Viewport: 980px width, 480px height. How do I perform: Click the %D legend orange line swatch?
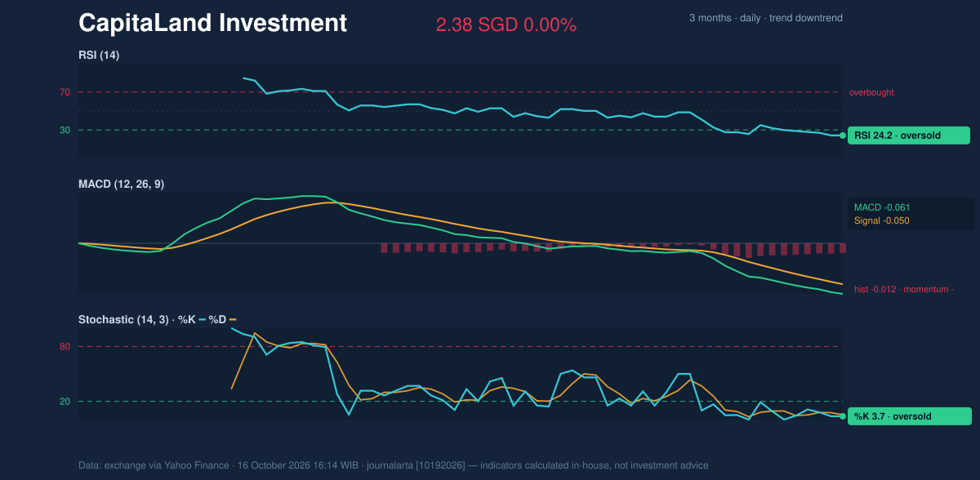[233, 319]
